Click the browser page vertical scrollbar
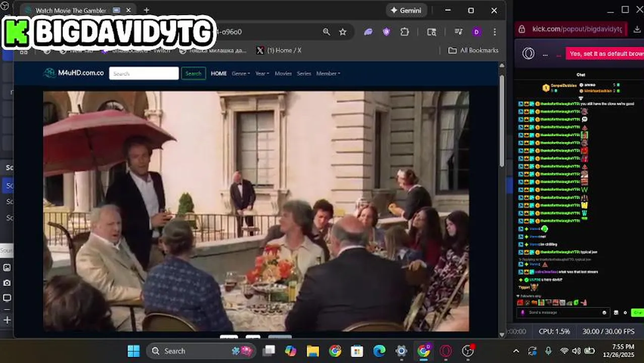Image resolution: width=644 pixels, height=363 pixels. pyautogui.click(x=502, y=121)
